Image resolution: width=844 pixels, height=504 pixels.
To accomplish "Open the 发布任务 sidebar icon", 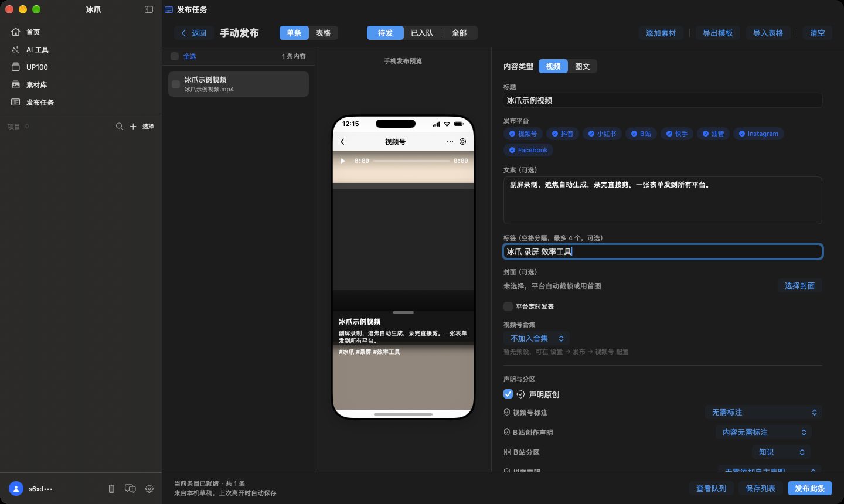I will click(16, 103).
